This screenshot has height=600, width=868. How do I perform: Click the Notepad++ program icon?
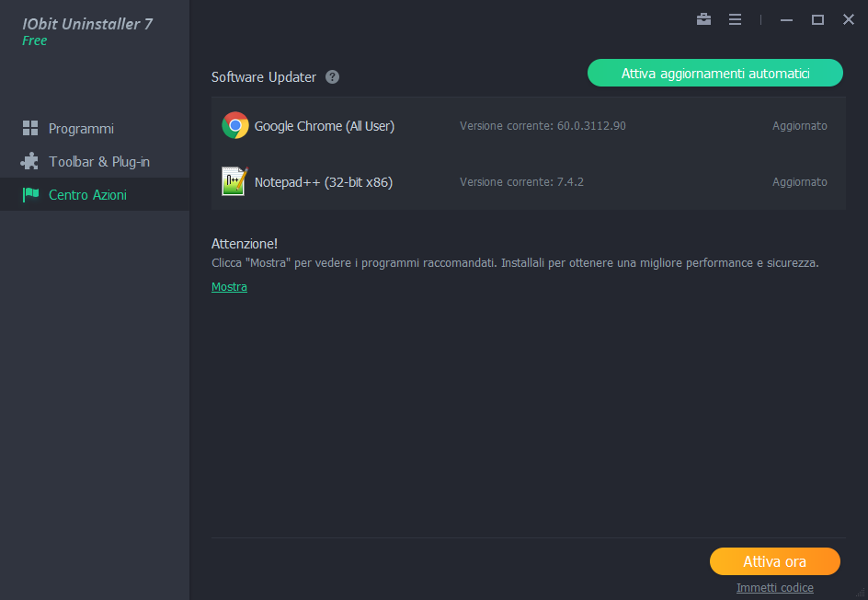[234, 182]
